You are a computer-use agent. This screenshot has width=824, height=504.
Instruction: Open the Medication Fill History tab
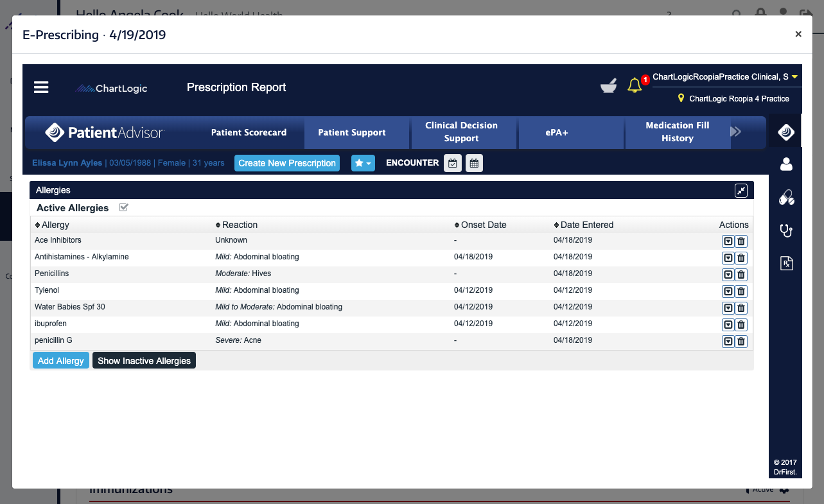tap(678, 132)
